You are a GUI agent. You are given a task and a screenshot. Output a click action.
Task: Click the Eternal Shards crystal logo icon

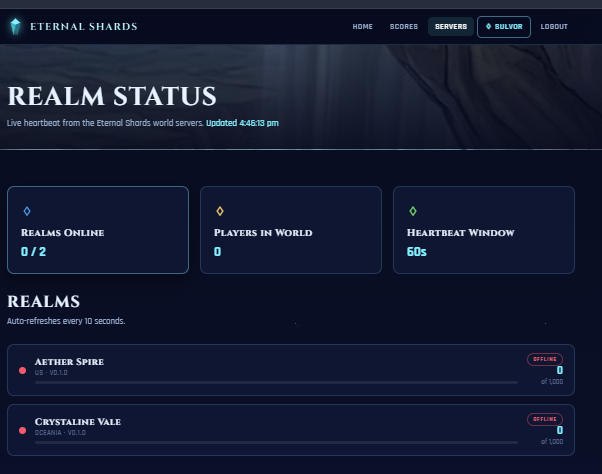[x=15, y=26]
